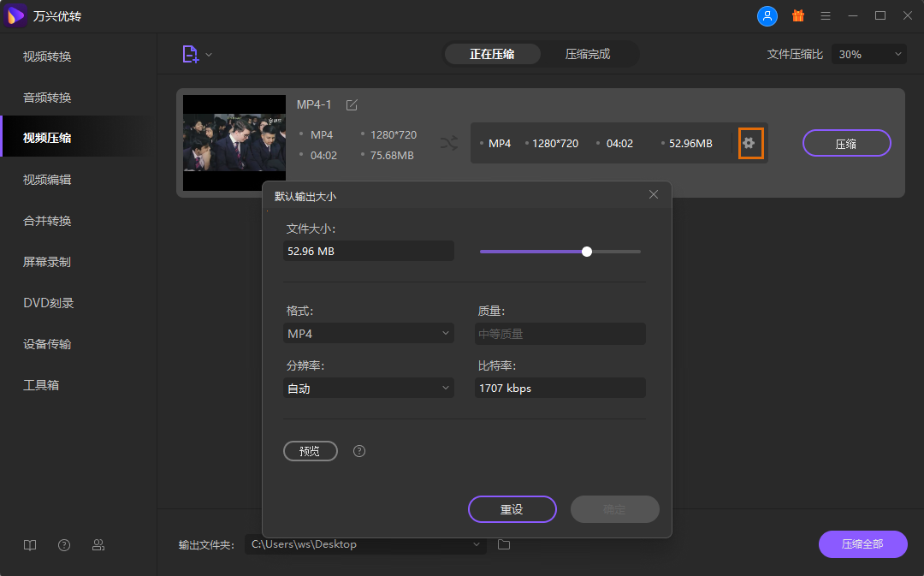Click the video thumbnail preview

[234, 143]
